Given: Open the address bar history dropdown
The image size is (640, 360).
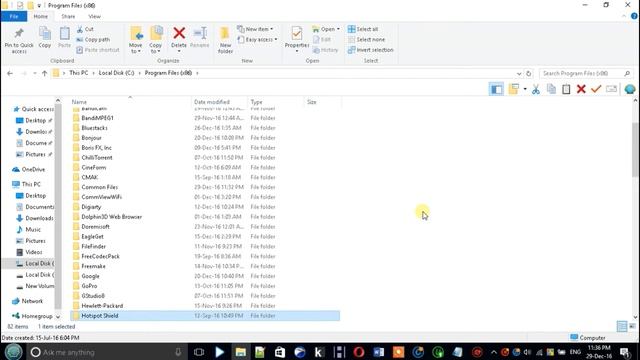Looking at the screenshot, I should (519, 73).
